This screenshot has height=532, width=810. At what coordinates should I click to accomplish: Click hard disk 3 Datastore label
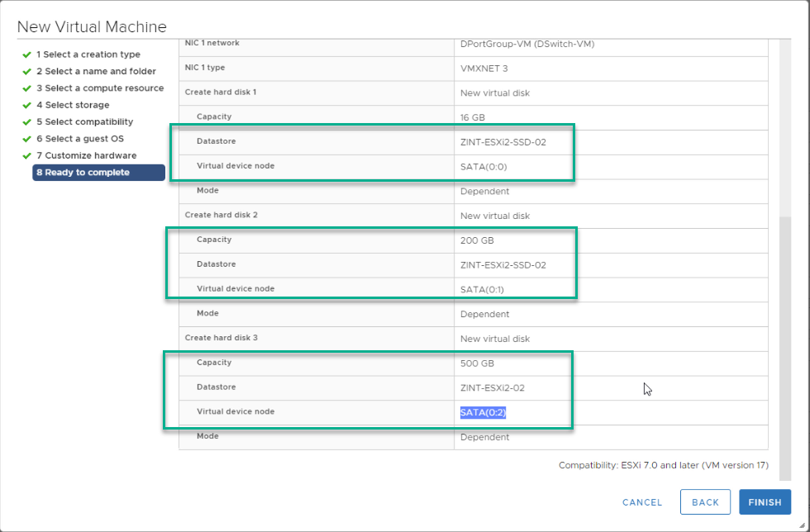coord(216,387)
